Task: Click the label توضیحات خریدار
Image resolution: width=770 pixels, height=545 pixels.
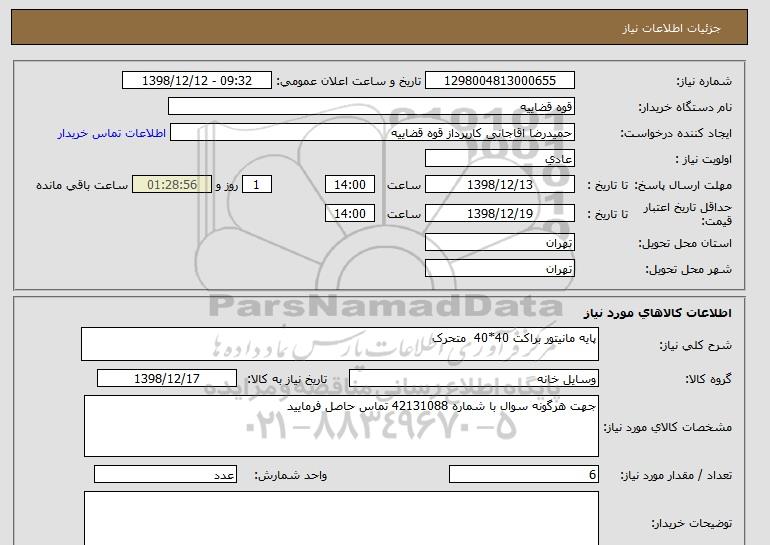Action: pyautogui.click(x=691, y=524)
